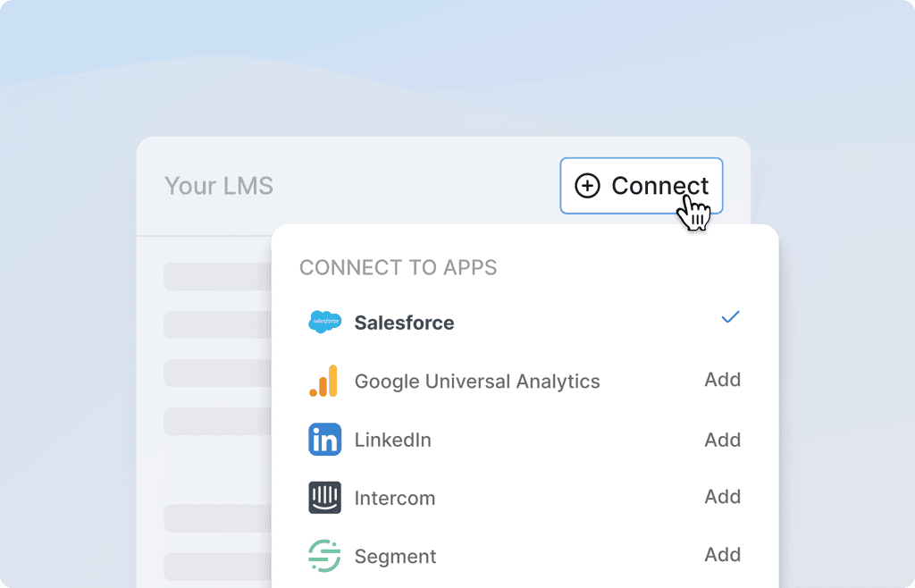The width and height of the screenshot is (915, 588).
Task: Enable the LinkedIn integration
Action: (722, 440)
